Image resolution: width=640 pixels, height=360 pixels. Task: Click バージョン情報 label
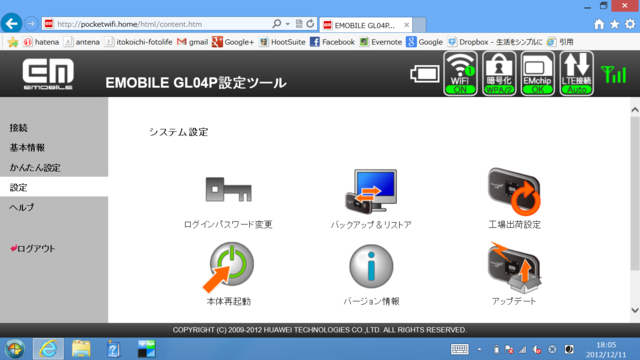tap(371, 301)
